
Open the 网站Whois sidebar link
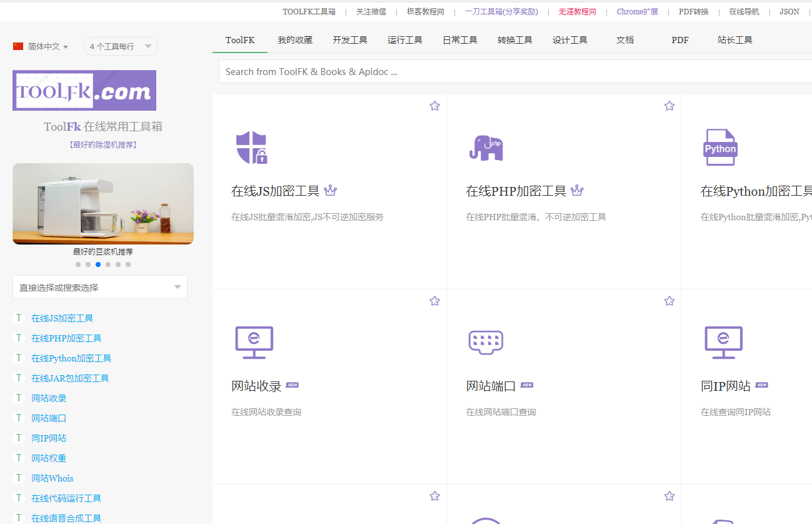pos(53,478)
